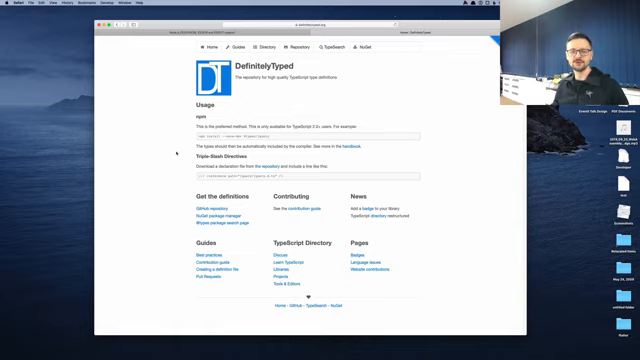Open NuGet package manager link
Image resolution: width=640 pixels, height=360 pixels.
pyautogui.click(x=218, y=216)
